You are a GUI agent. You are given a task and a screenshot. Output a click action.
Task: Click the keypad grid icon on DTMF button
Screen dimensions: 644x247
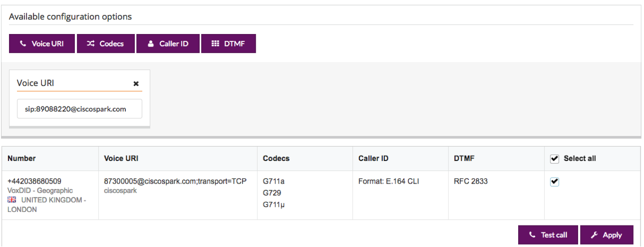pos(215,44)
